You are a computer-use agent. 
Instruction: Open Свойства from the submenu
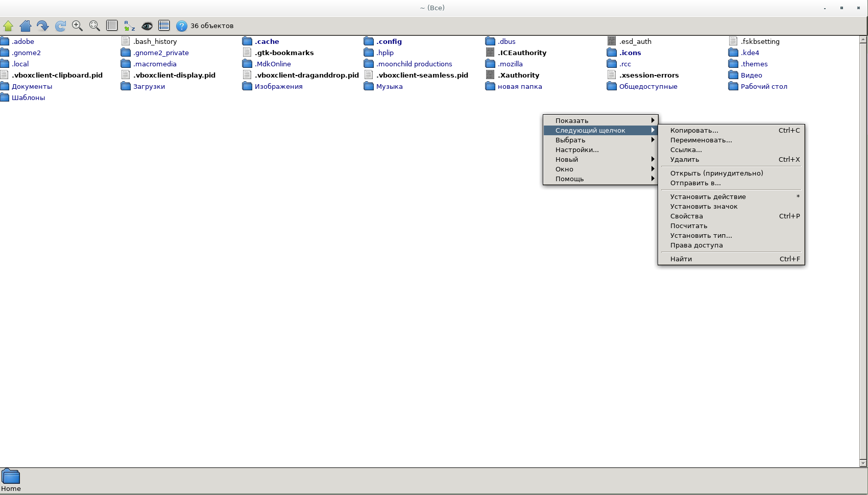[731, 216]
